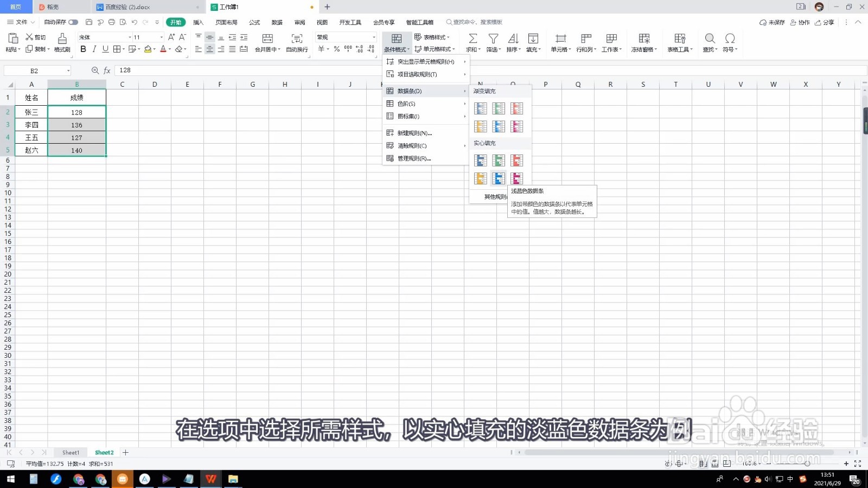
Task: Choose solid fill red data bar
Action: pyautogui.click(x=517, y=160)
